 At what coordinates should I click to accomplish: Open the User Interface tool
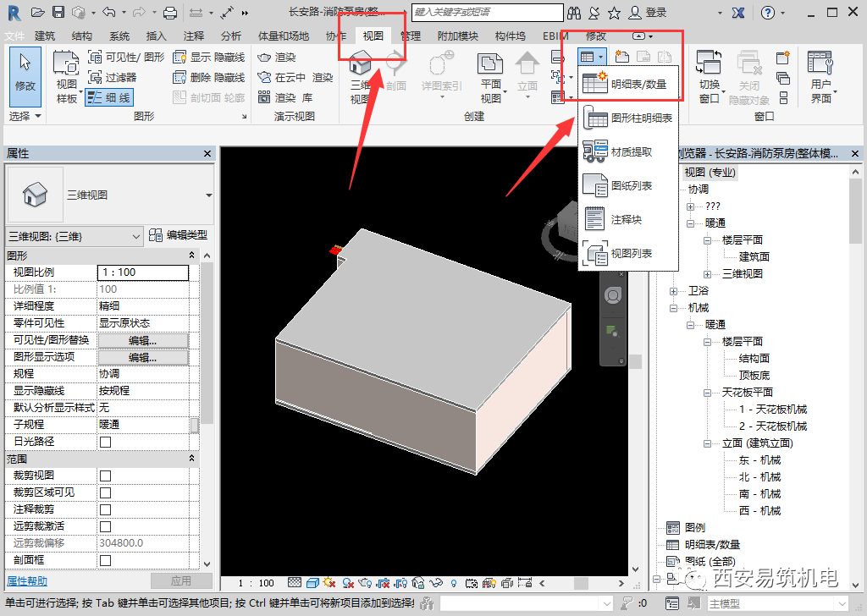820,74
